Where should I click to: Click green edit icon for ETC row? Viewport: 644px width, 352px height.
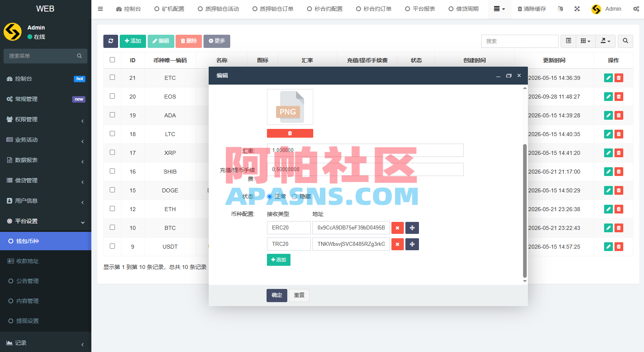(608, 78)
